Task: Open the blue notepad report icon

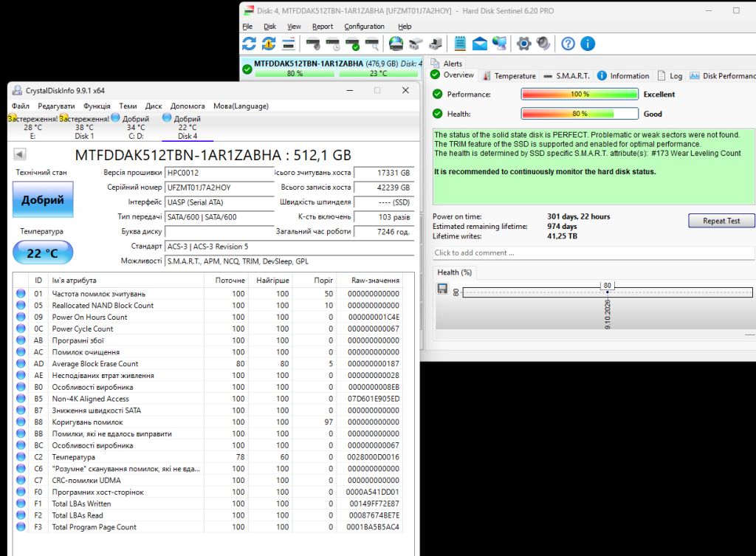Action: click(x=460, y=44)
